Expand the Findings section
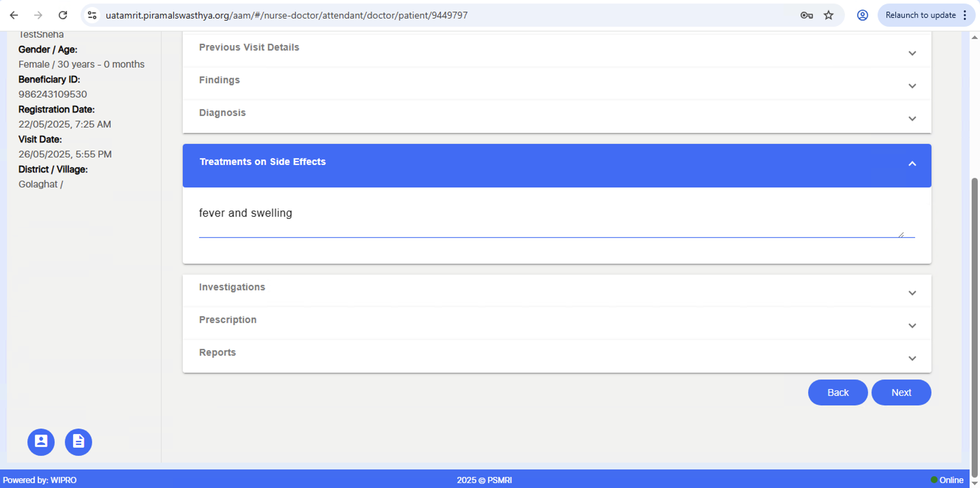980x488 pixels. [557, 84]
